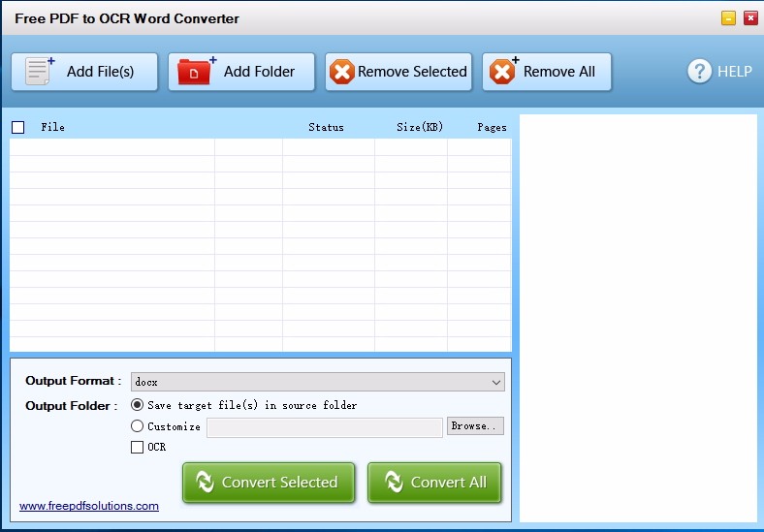Click the Remove All button label
The width and height of the screenshot is (764, 532).
(x=559, y=72)
